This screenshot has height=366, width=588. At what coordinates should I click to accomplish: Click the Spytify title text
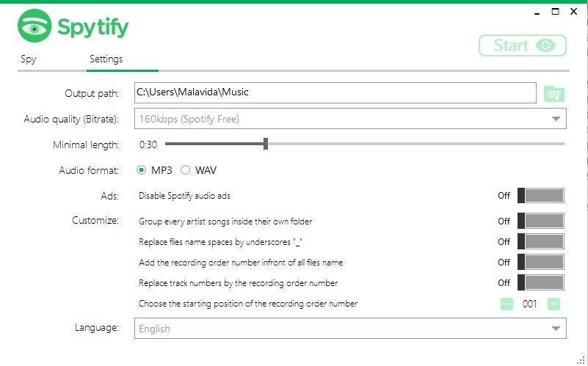point(93,27)
